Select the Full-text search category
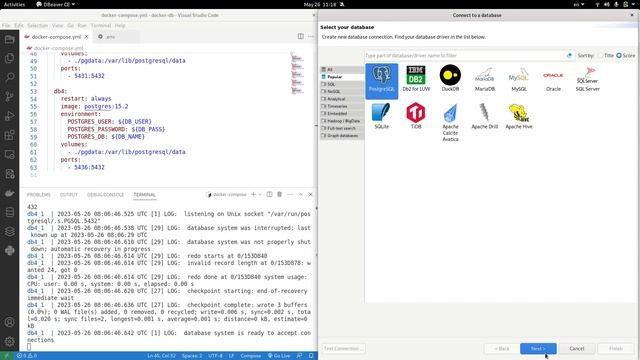This screenshot has width=640, height=360. click(342, 129)
